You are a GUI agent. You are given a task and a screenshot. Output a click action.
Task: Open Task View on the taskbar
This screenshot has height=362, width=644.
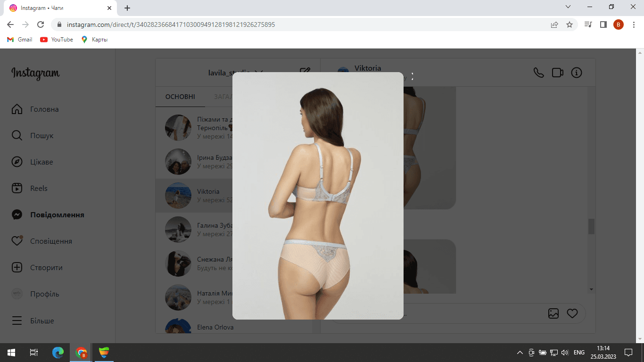34,353
